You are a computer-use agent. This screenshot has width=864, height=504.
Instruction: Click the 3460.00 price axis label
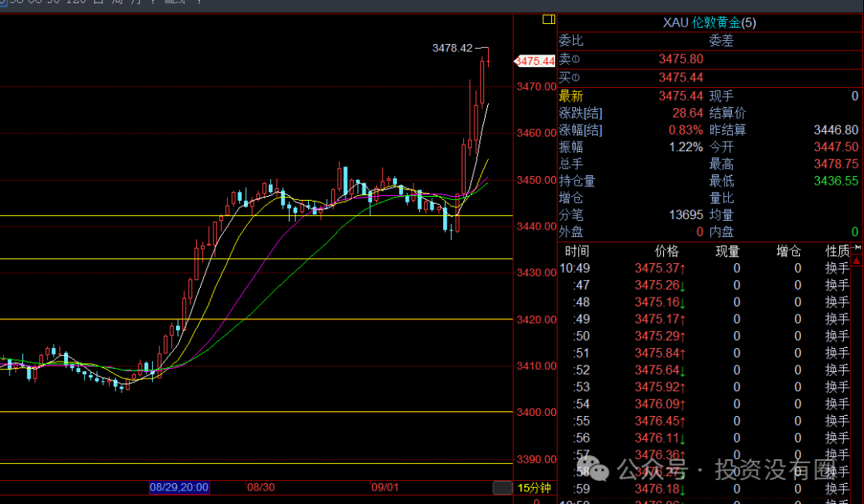point(536,133)
